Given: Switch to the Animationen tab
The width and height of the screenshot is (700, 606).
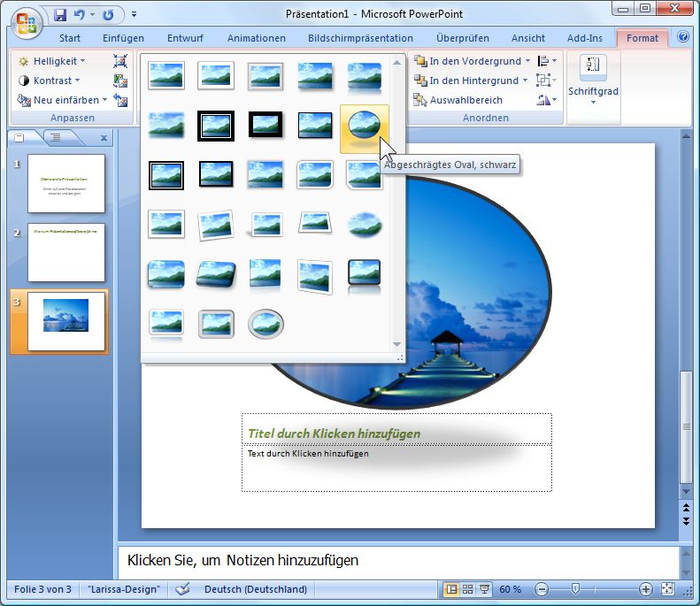Looking at the screenshot, I should coord(257,38).
